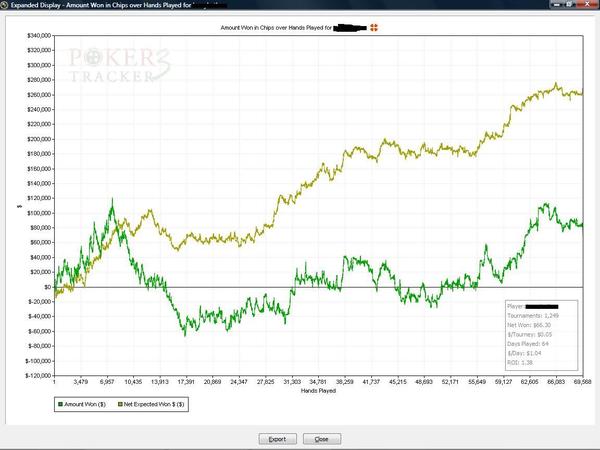The height and width of the screenshot is (450, 600).
Task: Click the 'Net Won' stat line
Action: tap(529, 325)
